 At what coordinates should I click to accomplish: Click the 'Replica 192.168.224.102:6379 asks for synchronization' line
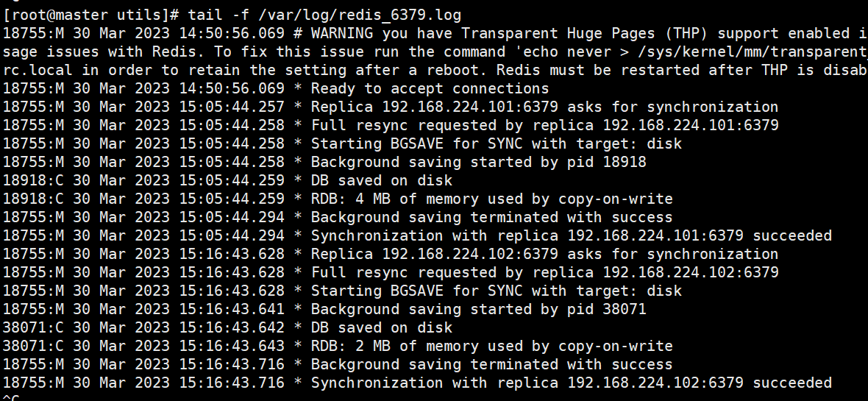[544, 254]
